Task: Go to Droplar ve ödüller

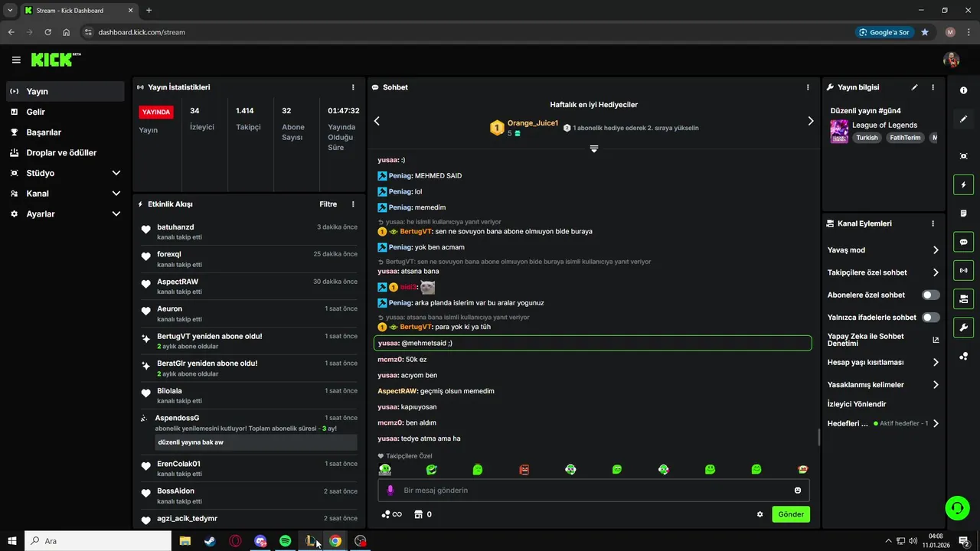Action: [65, 152]
